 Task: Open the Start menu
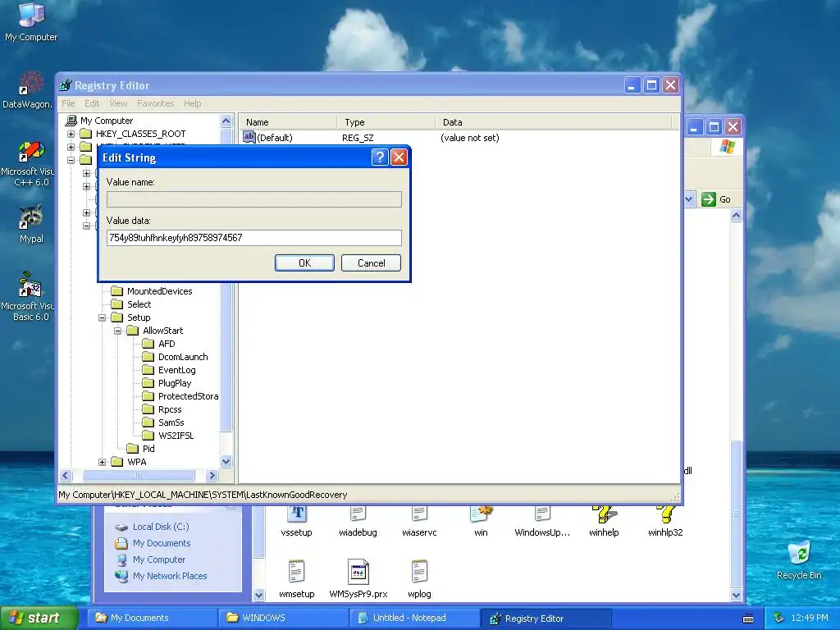click(x=39, y=618)
